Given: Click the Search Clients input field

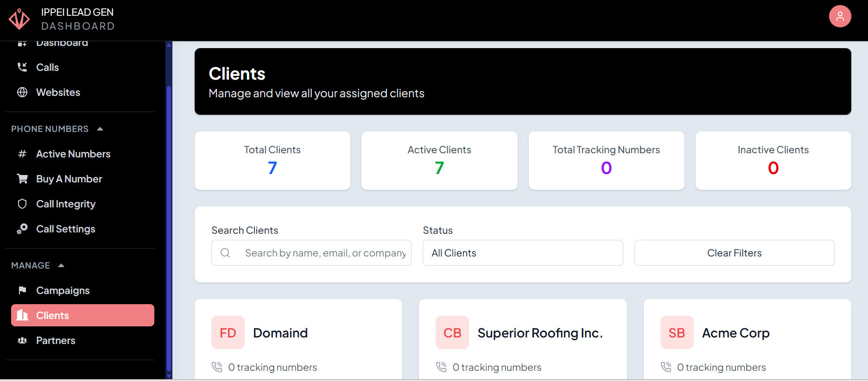Looking at the screenshot, I should coord(311,253).
